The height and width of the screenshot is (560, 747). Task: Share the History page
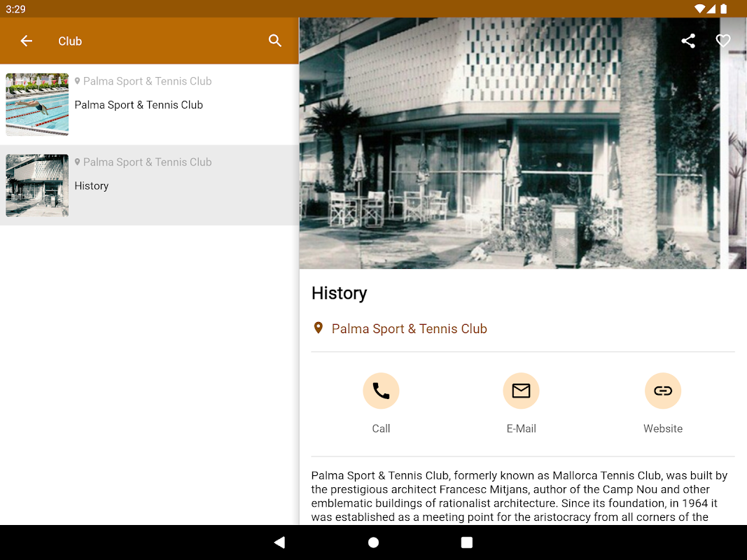point(688,41)
